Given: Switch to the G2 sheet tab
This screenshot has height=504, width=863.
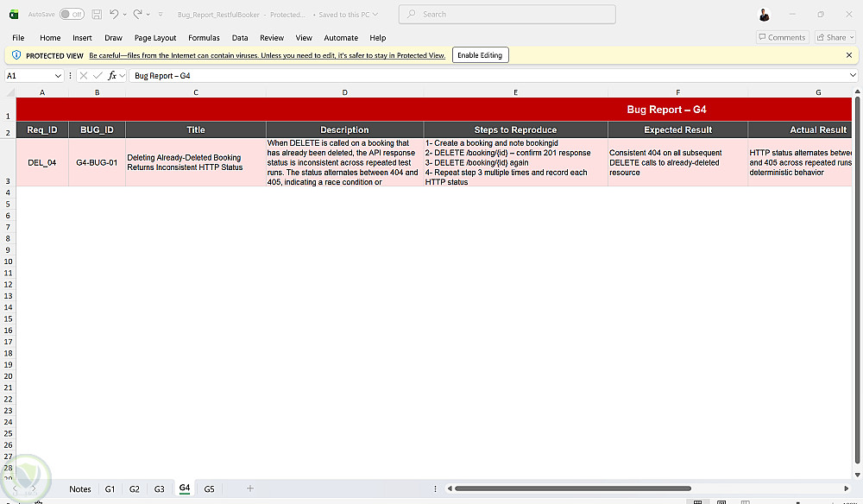Looking at the screenshot, I should pos(135,488).
